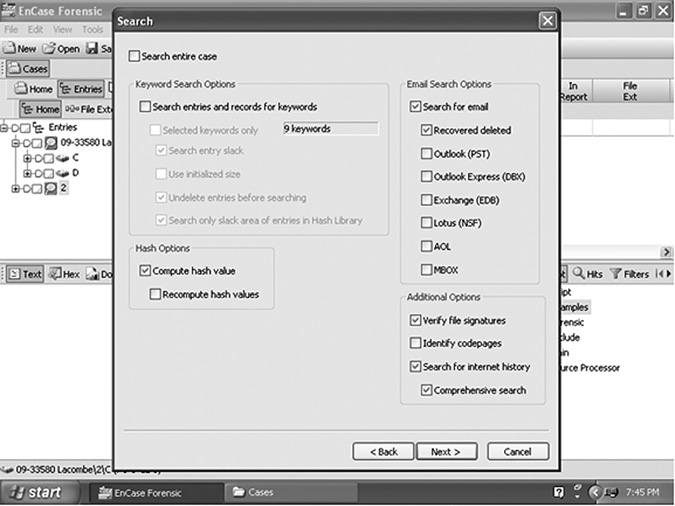Collapse the Entries root tree node
The width and height of the screenshot is (675, 506).
[4, 127]
